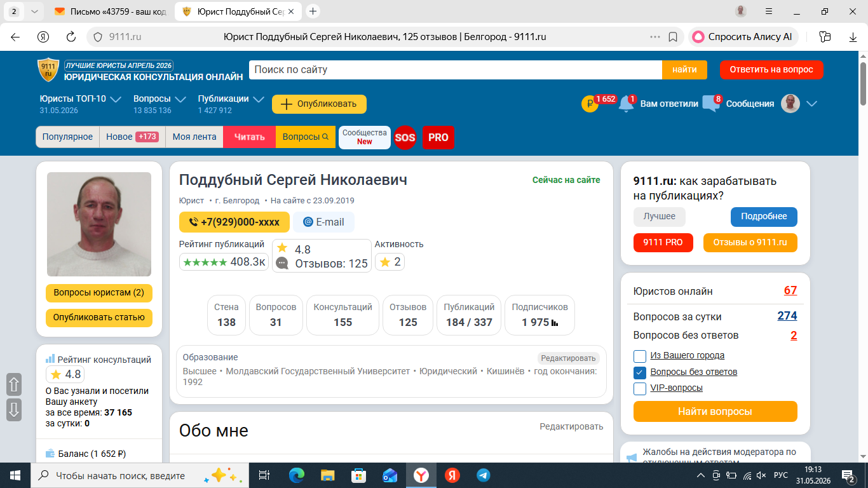Click the найти search button

[684, 70]
